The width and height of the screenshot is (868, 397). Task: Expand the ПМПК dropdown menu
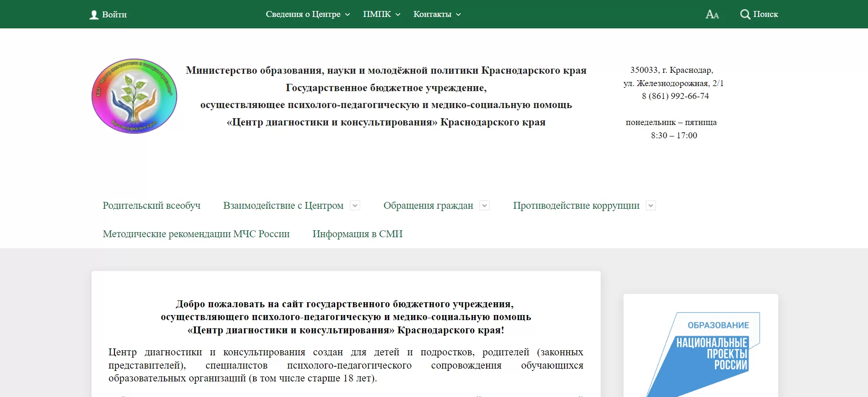[x=381, y=14]
